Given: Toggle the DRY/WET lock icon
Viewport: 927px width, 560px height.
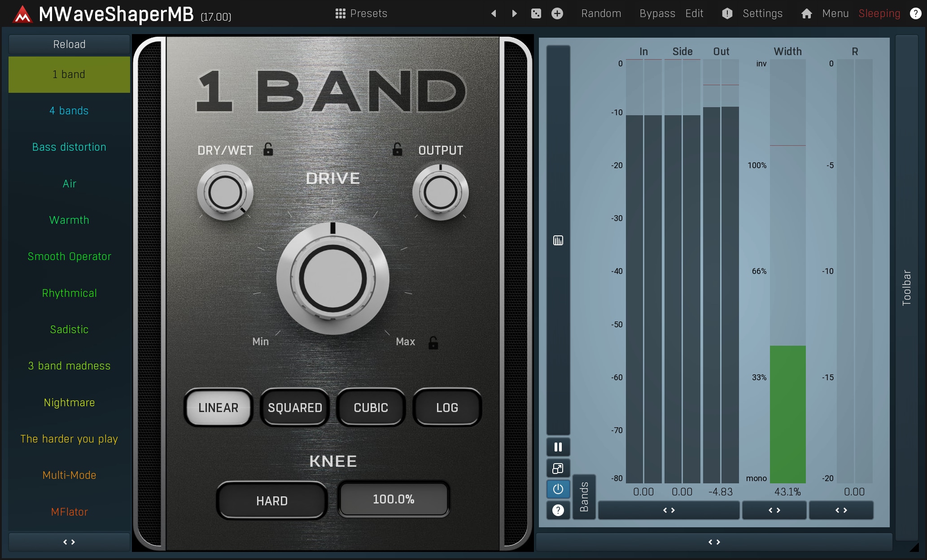Looking at the screenshot, I should pos(268,149).
